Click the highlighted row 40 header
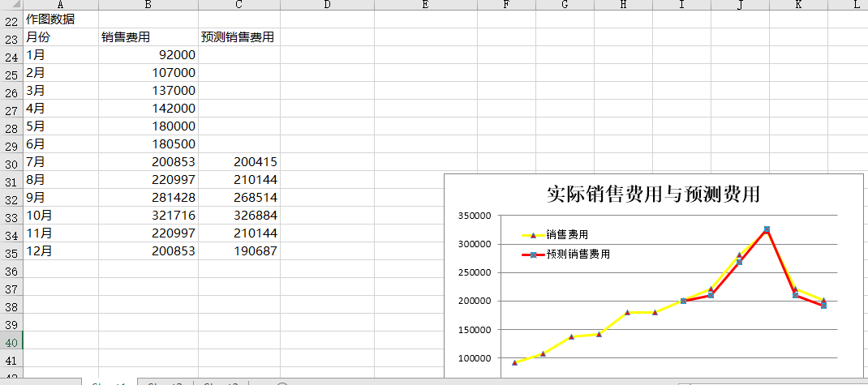Viewport: 868px width, 385px height. point(11,342)
